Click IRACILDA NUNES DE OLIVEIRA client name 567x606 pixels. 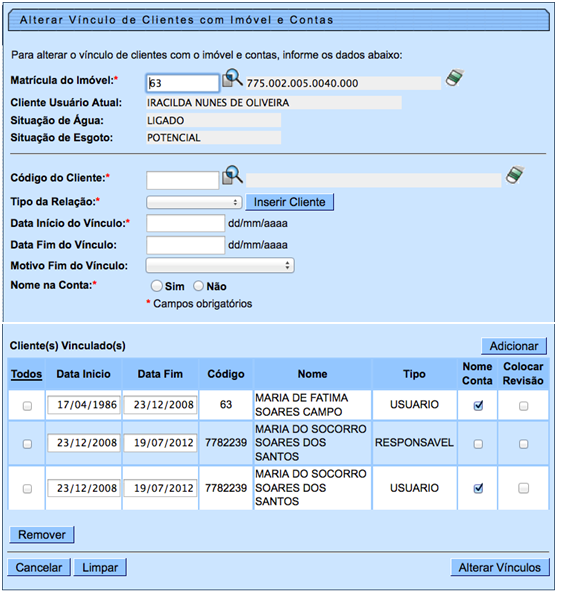274,103
